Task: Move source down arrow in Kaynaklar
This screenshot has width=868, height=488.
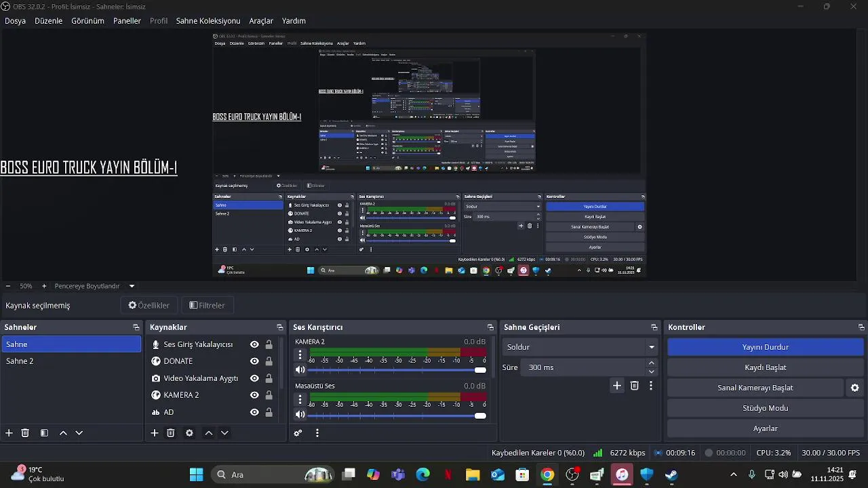Action: coord(224,433)
